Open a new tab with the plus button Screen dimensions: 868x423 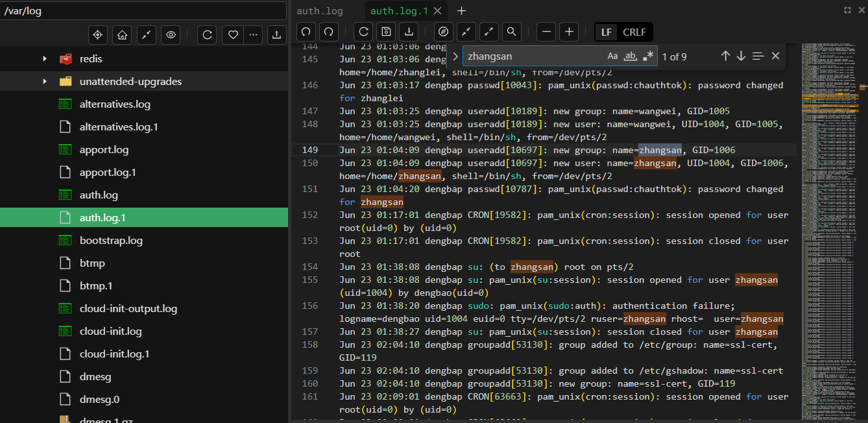461,11
